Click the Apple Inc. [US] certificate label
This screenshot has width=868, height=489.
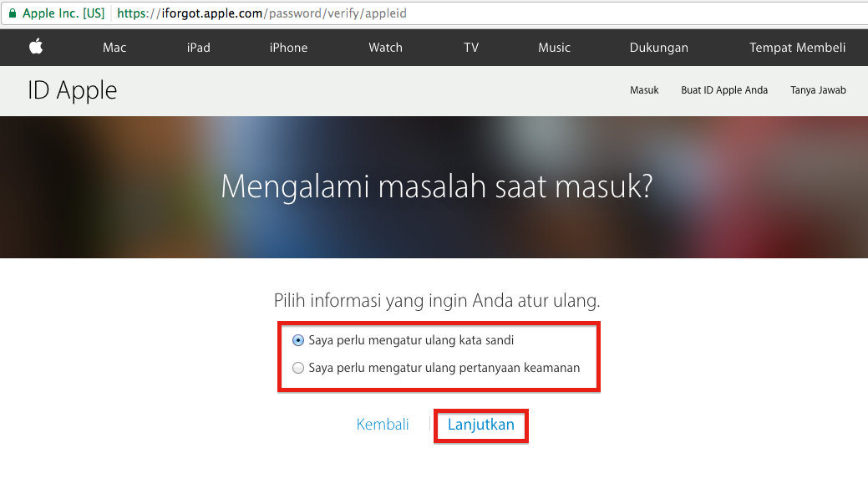click(x=63, y=13)
